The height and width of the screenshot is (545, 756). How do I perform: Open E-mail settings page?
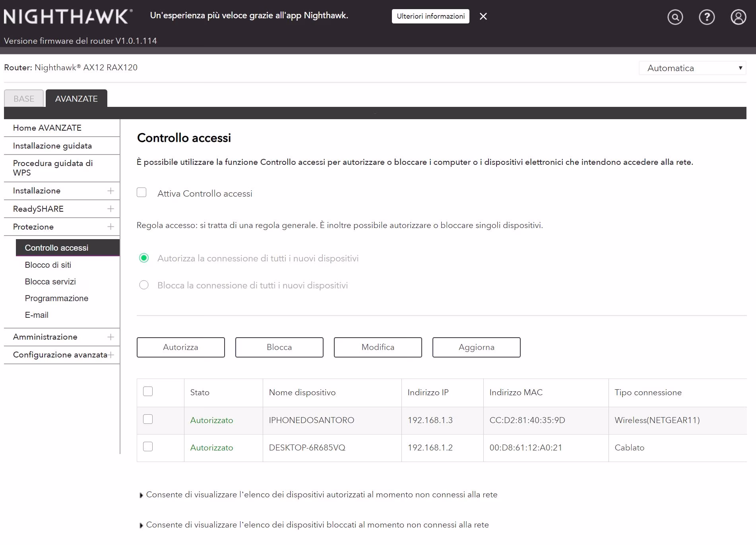pyautogui.click(x=37, y=315)
